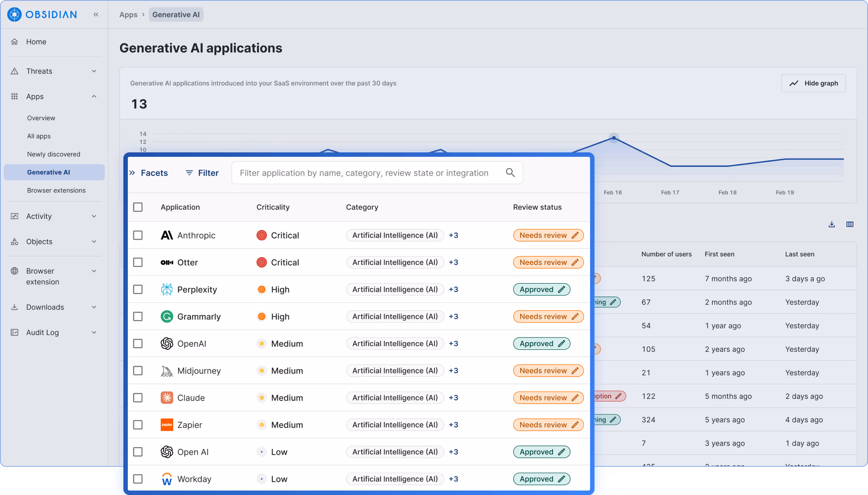Check the Zapier row checkbox
Viewport: 868px width, 495px height.
click(x=138, y=425)
